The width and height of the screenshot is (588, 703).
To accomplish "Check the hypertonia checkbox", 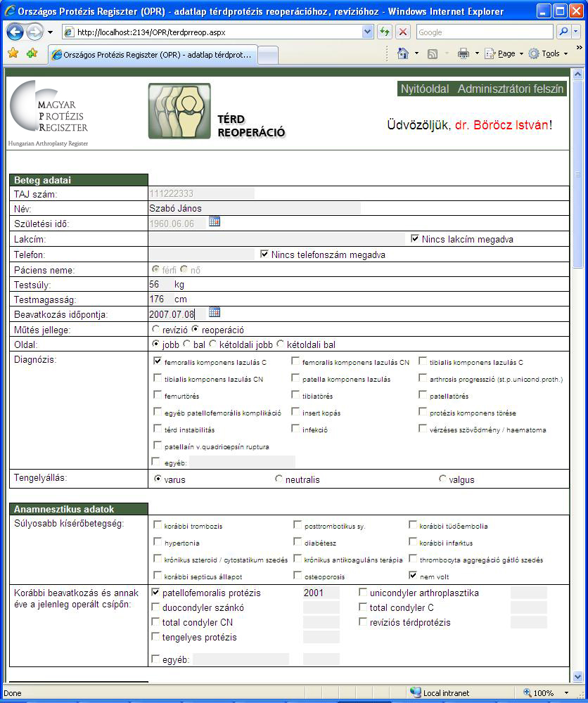I will [158, 541].
